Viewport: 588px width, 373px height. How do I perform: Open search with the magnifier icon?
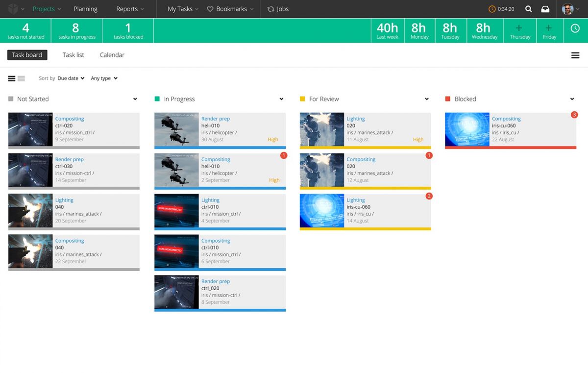tap(528, 9)
